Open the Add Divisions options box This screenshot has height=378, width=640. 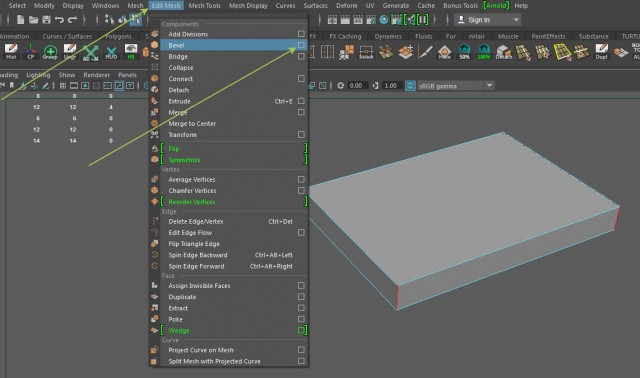pos(301,34)
